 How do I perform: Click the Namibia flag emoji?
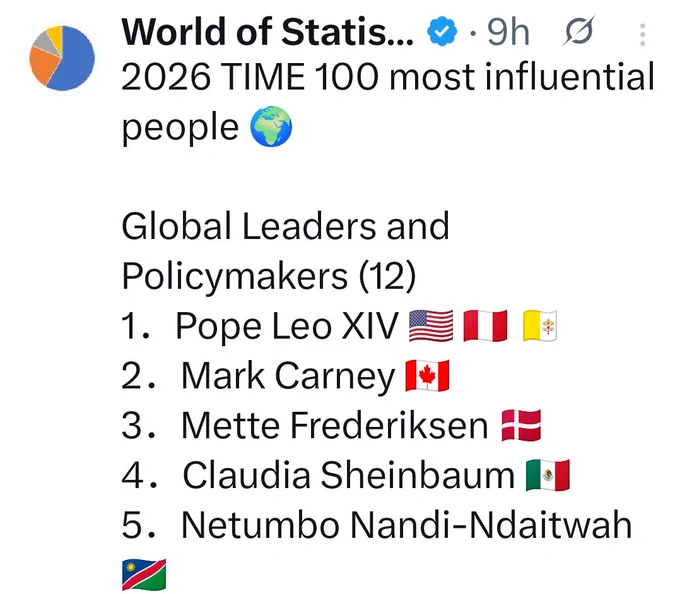144,574
